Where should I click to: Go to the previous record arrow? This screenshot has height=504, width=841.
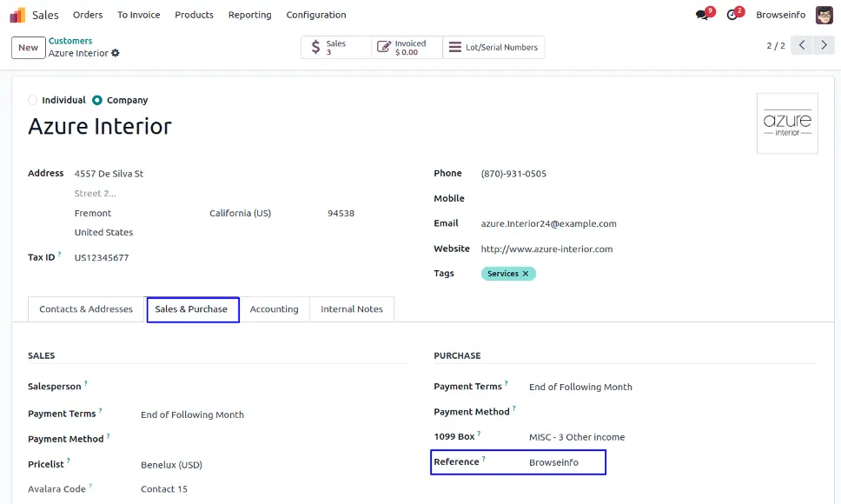pos(802,45)
